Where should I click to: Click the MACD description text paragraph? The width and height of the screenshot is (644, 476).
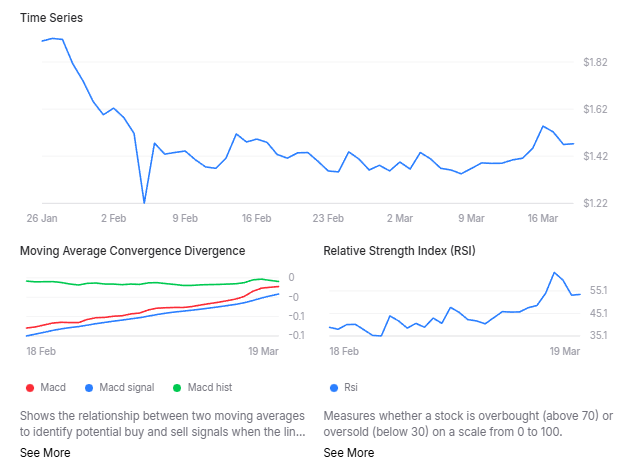162,423
